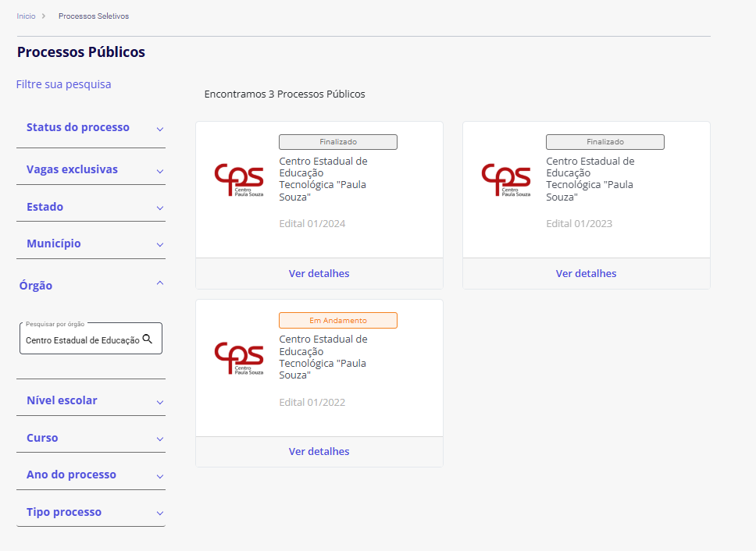
Task: Open the Curso filter section
Action: (159, 439)
